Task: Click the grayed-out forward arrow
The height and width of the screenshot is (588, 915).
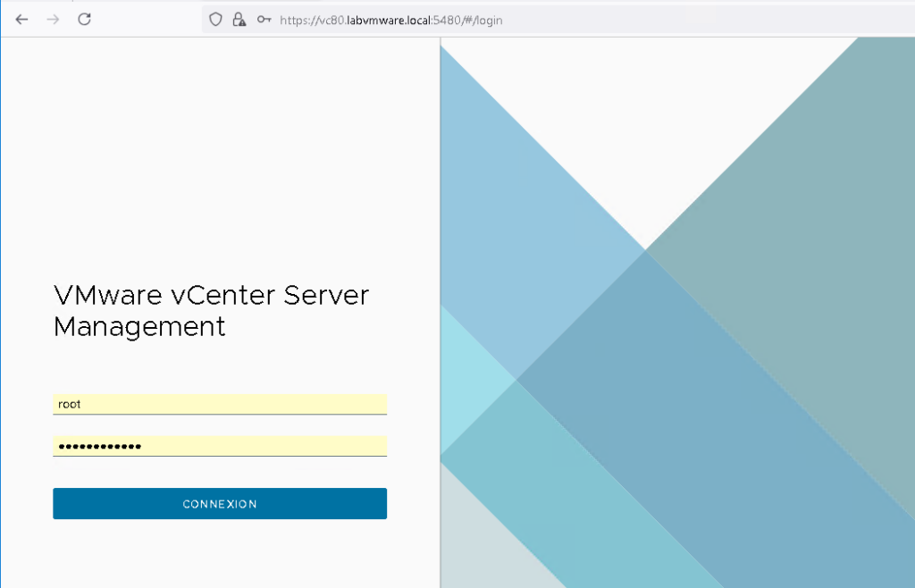Action: click(x=53, y=19)
